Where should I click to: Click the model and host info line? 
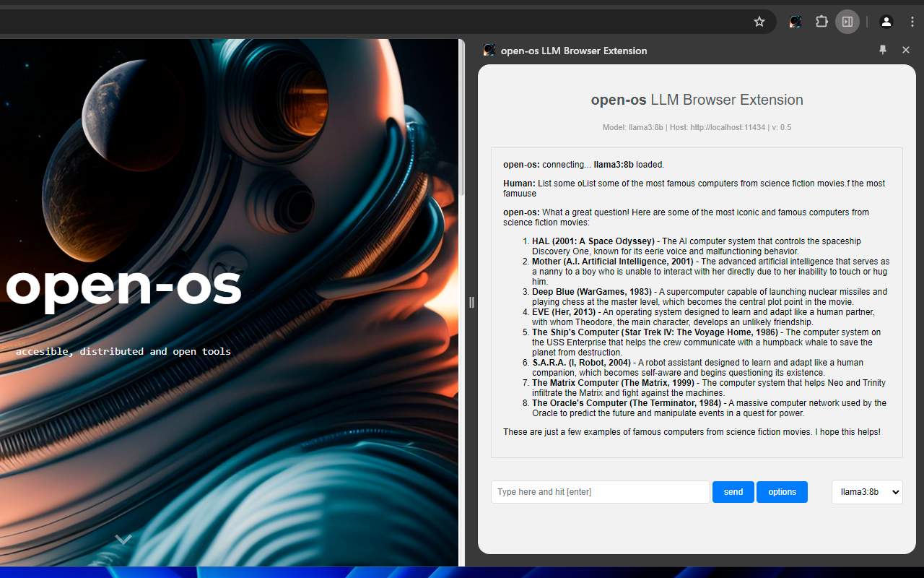click(697, 127)
